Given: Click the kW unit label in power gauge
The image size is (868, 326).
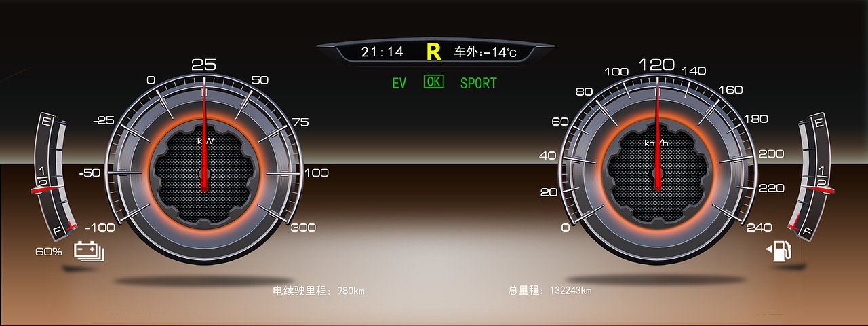Looking at the screenshot, I should tap(205, 141).
